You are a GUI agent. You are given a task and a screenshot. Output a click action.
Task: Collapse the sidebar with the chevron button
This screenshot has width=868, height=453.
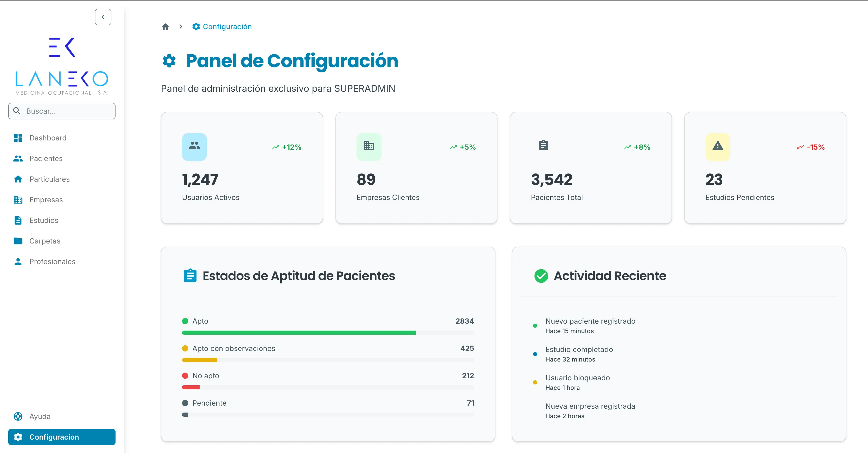103,17
